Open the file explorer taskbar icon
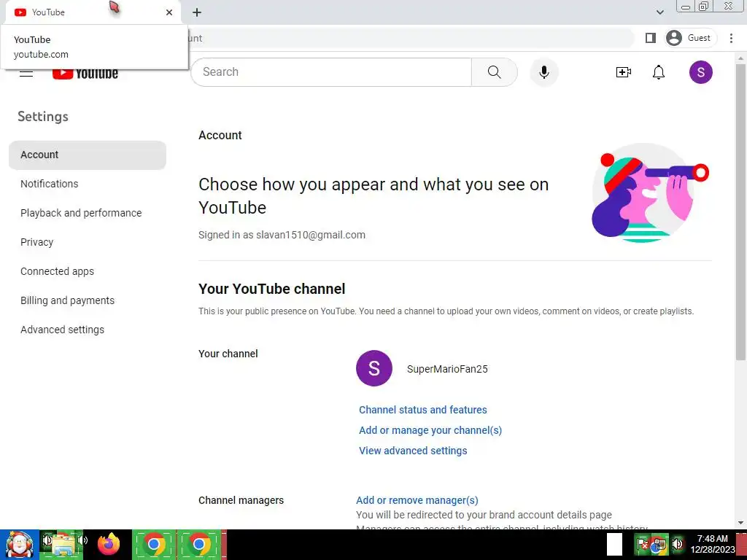This screenshot has height=560, width=747. [61, 544]
